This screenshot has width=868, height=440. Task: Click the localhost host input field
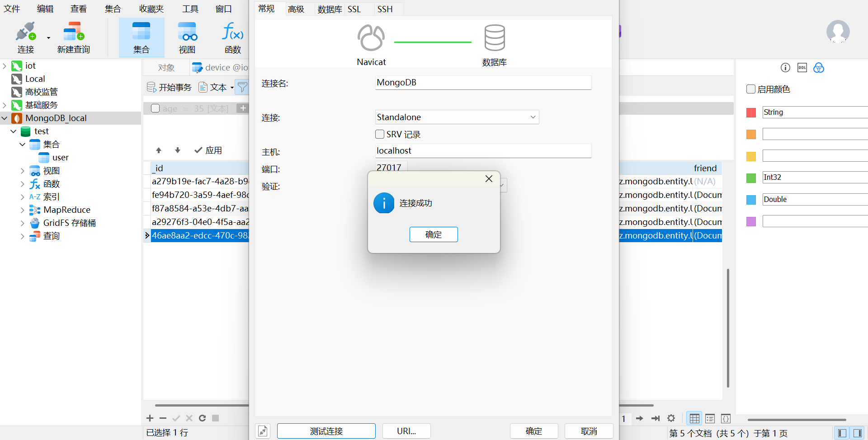(x=483, y=151)
